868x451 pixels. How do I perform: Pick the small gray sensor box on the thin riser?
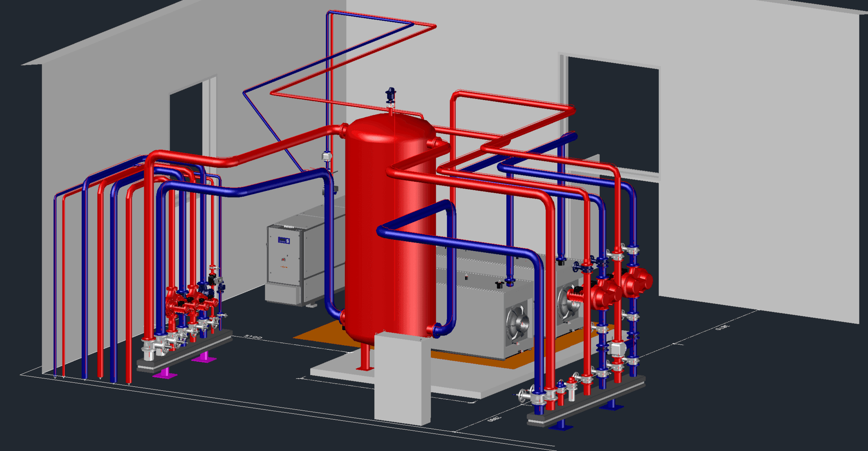(326, 157)
